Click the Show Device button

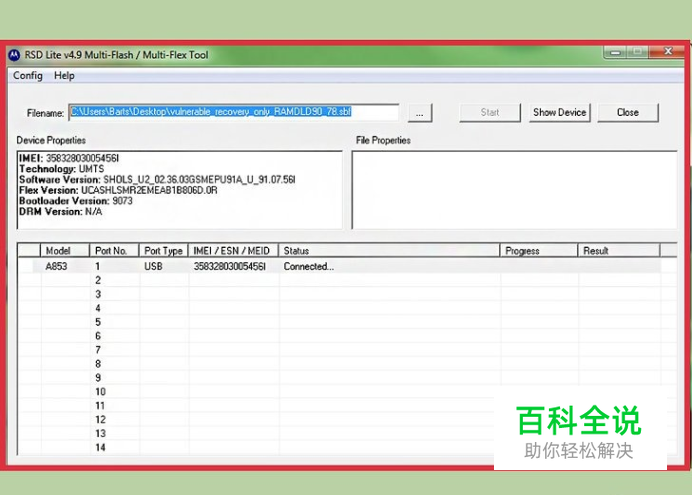click(x=560, y=112)
